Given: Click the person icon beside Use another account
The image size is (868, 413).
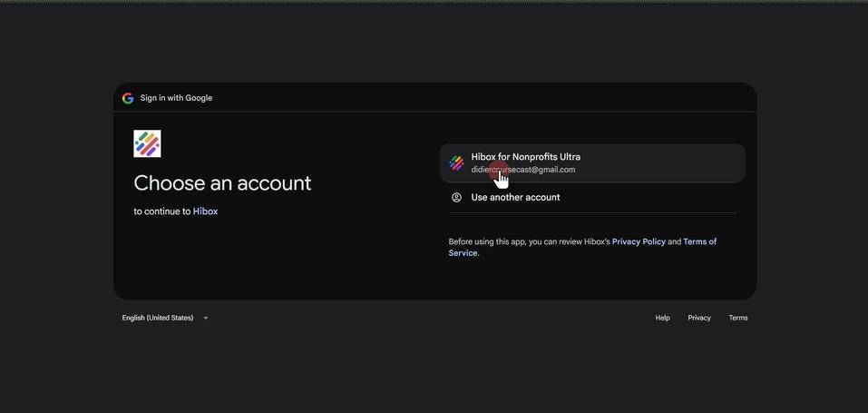Looking at the screenshot, I should tap(457, 197).
